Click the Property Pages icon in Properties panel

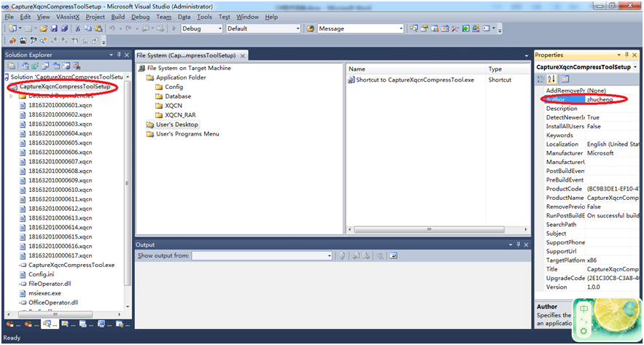click(565, 79)
